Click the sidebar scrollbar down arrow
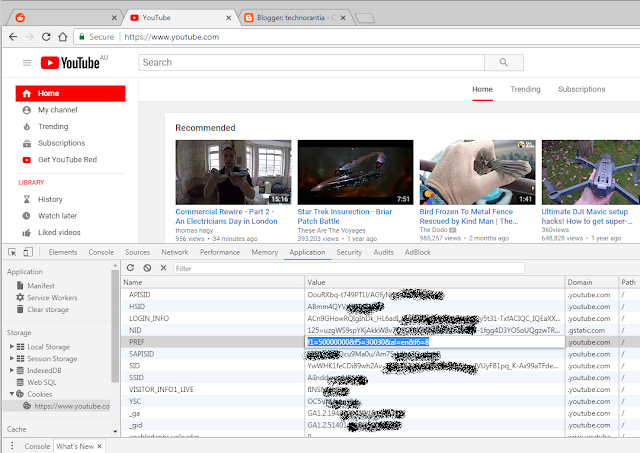The height and width of the screenshot is (453, 640). click(x=115, y=431)
